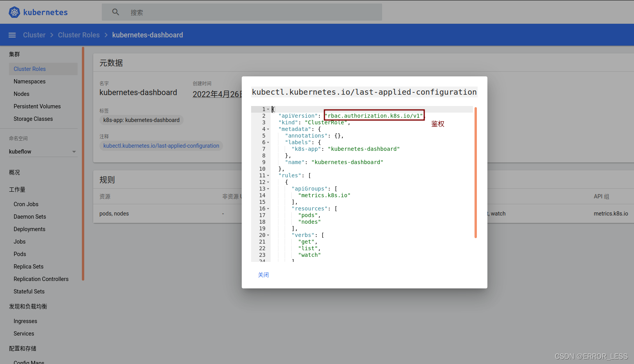Collapse apiGroups fold arrow at line 13
Viewport: 634px width, 364px height.
click(268, 189)
